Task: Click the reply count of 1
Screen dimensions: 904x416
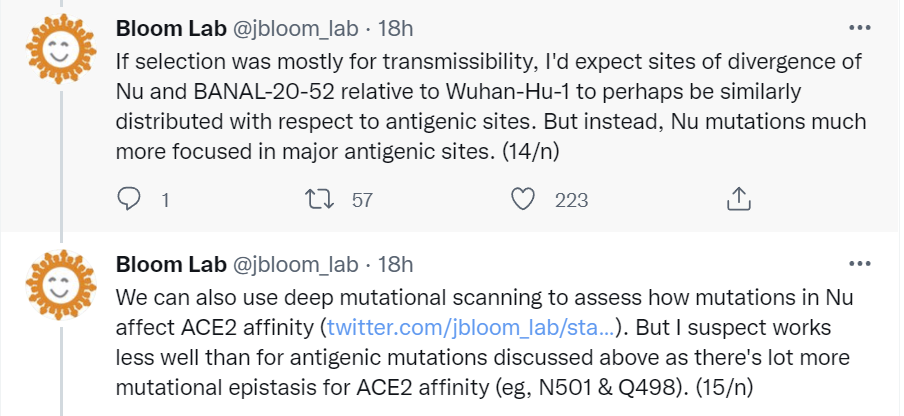Action: (x=164, y=200)
